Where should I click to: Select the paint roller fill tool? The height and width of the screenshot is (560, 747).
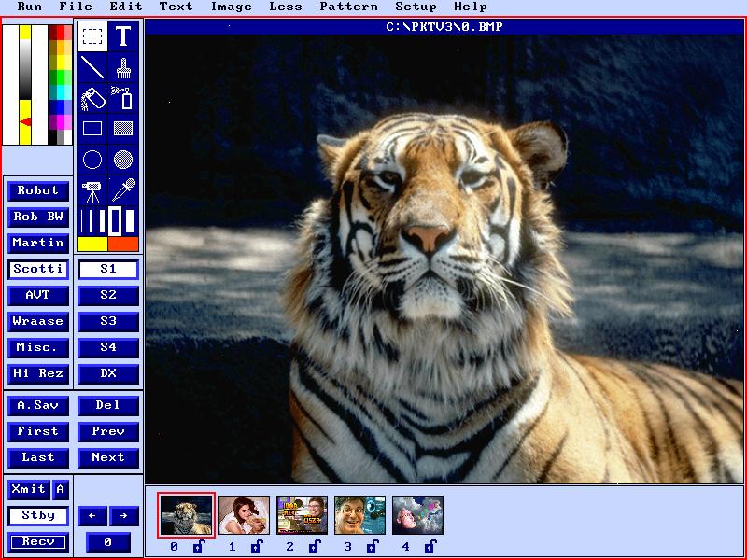[92, 98]
